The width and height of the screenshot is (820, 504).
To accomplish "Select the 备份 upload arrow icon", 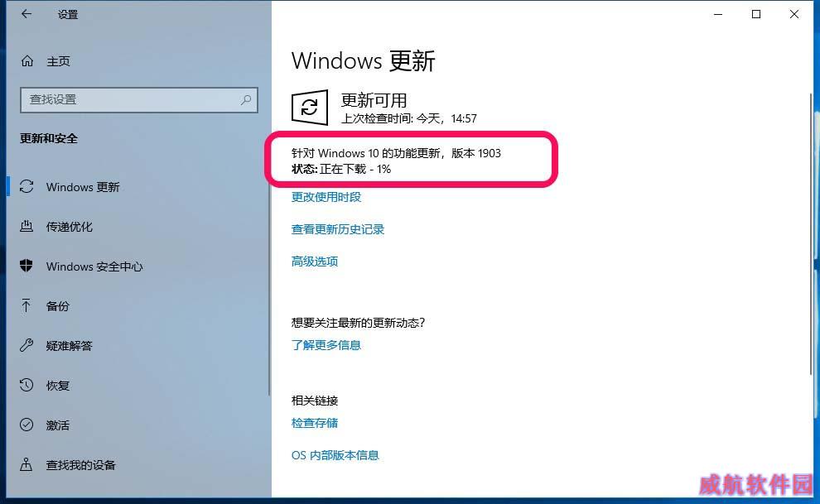I will pyautogui.click(x=27, y=305).
